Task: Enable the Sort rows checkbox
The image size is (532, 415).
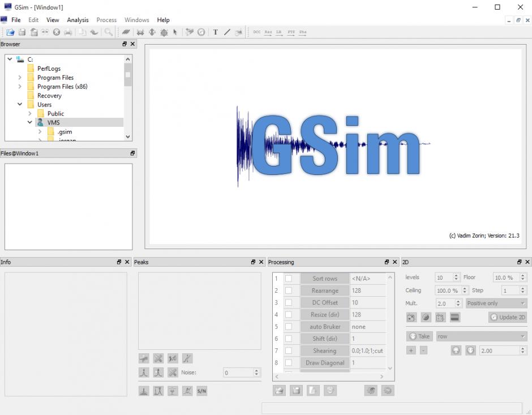Action: point(289,279)
